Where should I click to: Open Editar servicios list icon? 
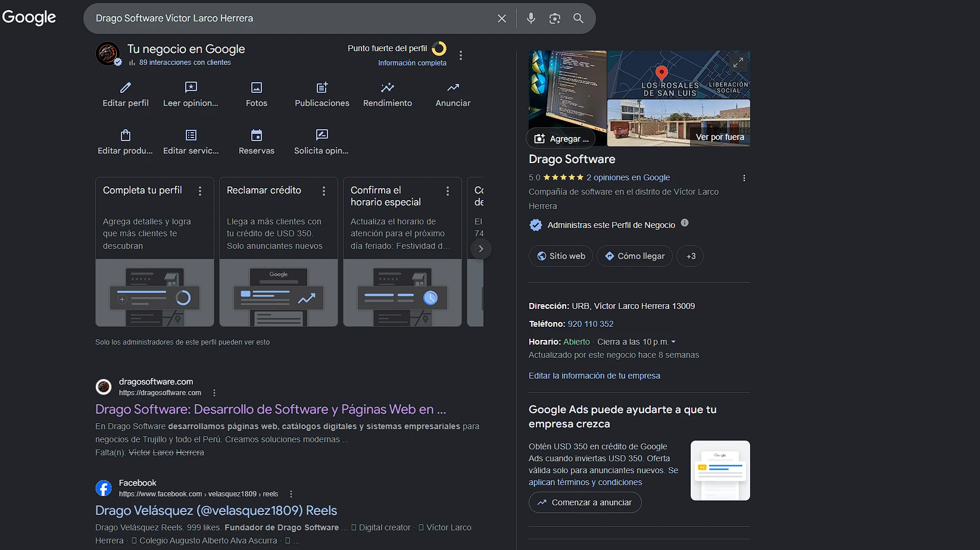191,135
